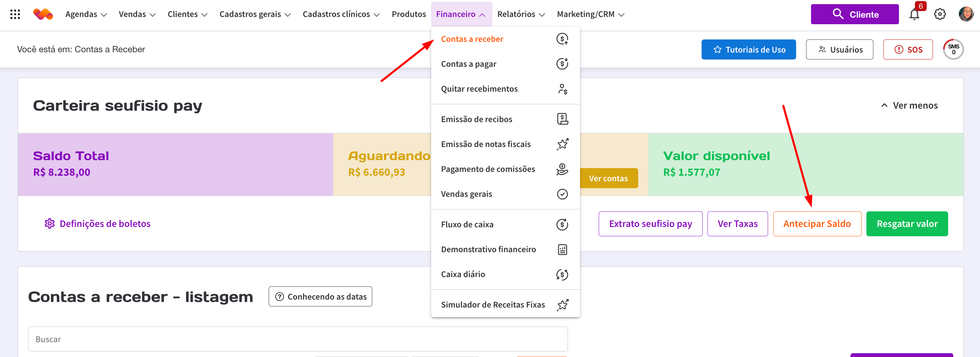Click the seufisio heart logo
980x357 pixels.
click(43, 15)
